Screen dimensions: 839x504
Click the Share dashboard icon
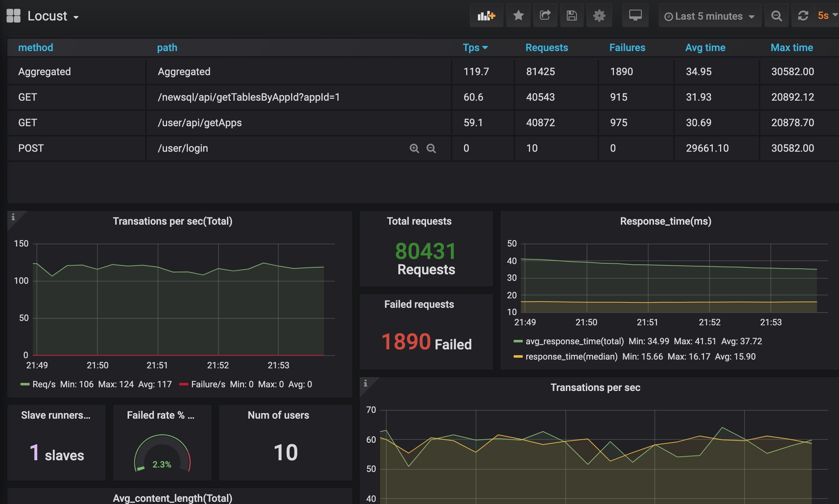coord(545,16)
